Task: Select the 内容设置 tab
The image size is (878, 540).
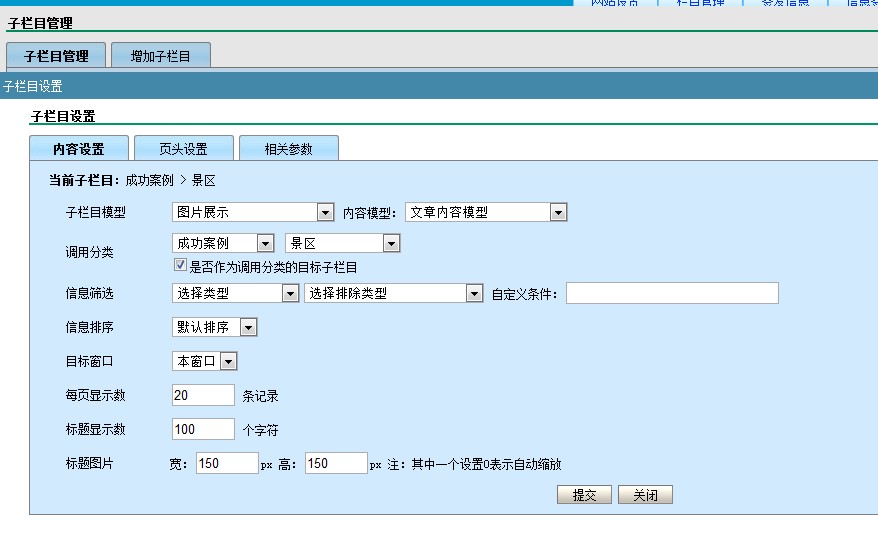Action: [x=79, y=149]
